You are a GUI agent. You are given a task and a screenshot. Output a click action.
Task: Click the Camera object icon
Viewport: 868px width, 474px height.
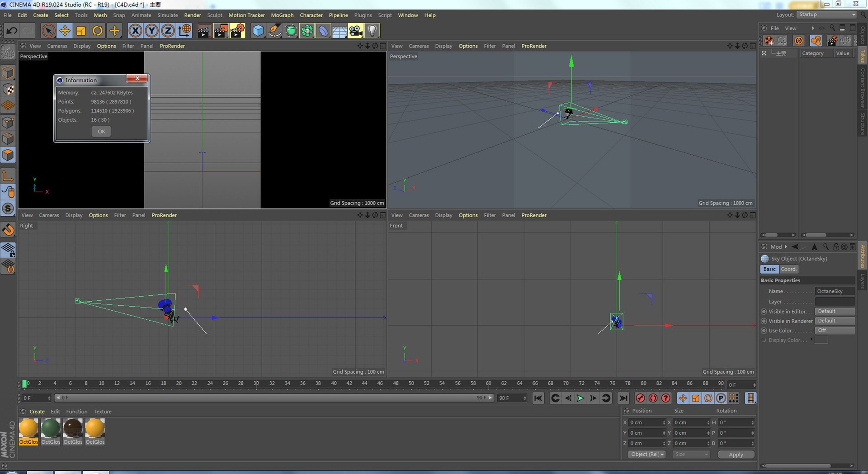click(356, 31)
